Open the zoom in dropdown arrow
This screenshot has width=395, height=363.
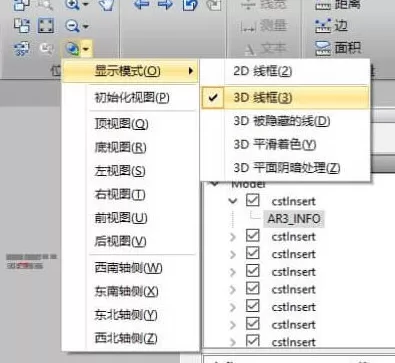(x=85, y=5)
